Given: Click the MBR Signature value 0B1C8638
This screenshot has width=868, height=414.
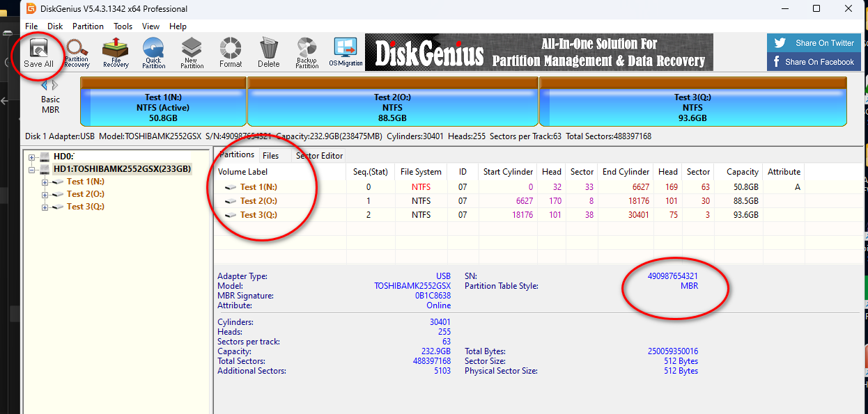Looking at the screenshot, I should [x=433, y=296].
